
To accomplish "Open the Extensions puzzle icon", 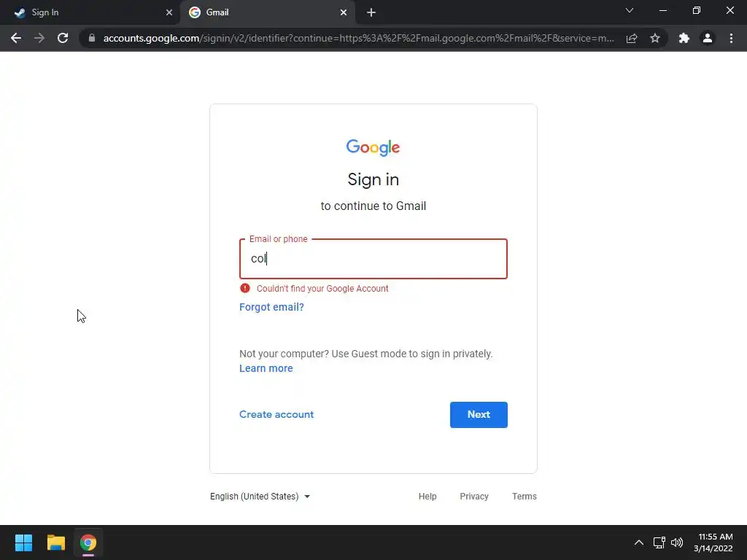I will (x=684, y=38).
